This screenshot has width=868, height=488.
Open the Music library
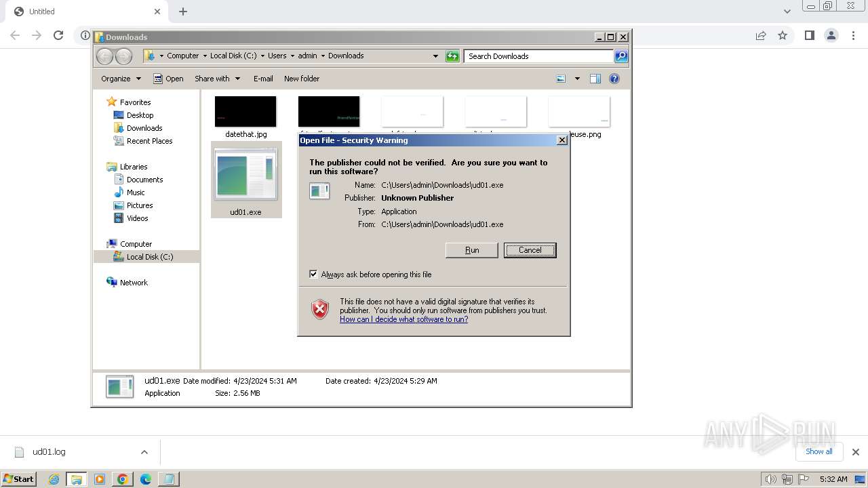[136, 192]
